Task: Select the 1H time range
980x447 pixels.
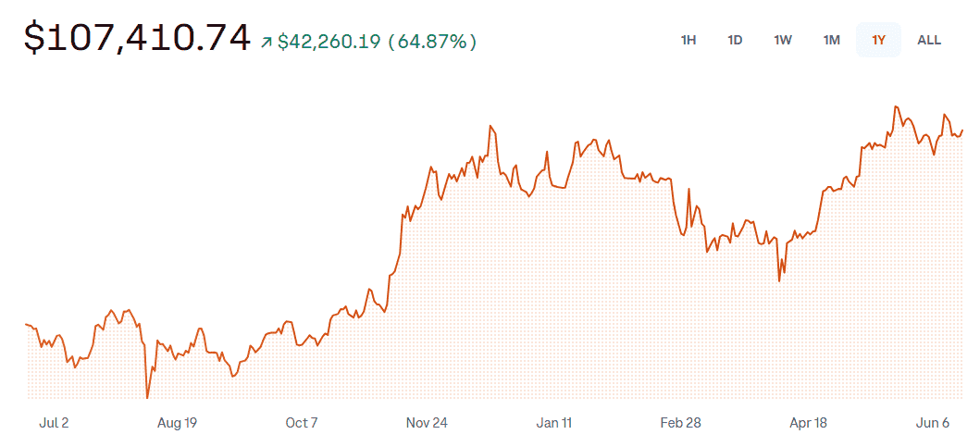Action: (688, 40)
